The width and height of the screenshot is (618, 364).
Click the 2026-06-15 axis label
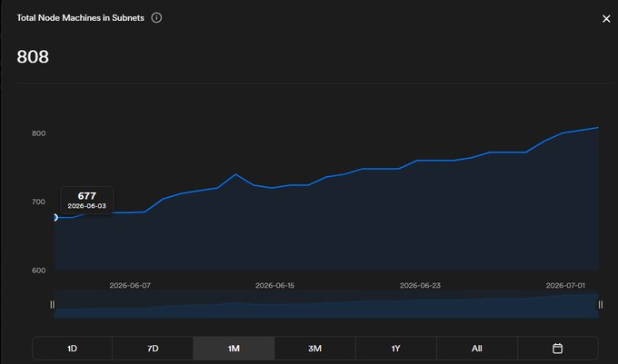tap(274, 285)
